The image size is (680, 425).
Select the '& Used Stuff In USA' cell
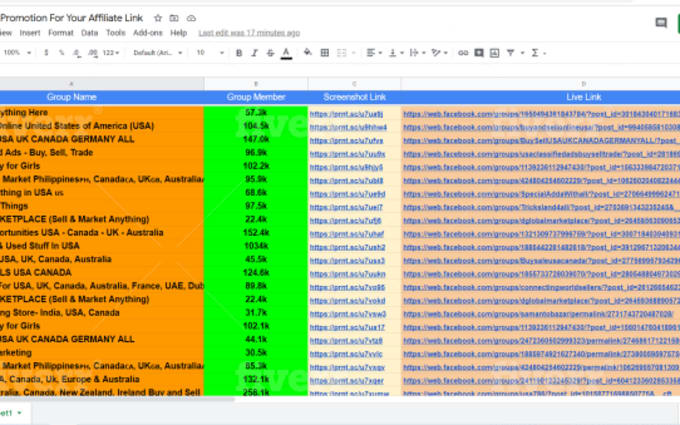pos(102,246)
